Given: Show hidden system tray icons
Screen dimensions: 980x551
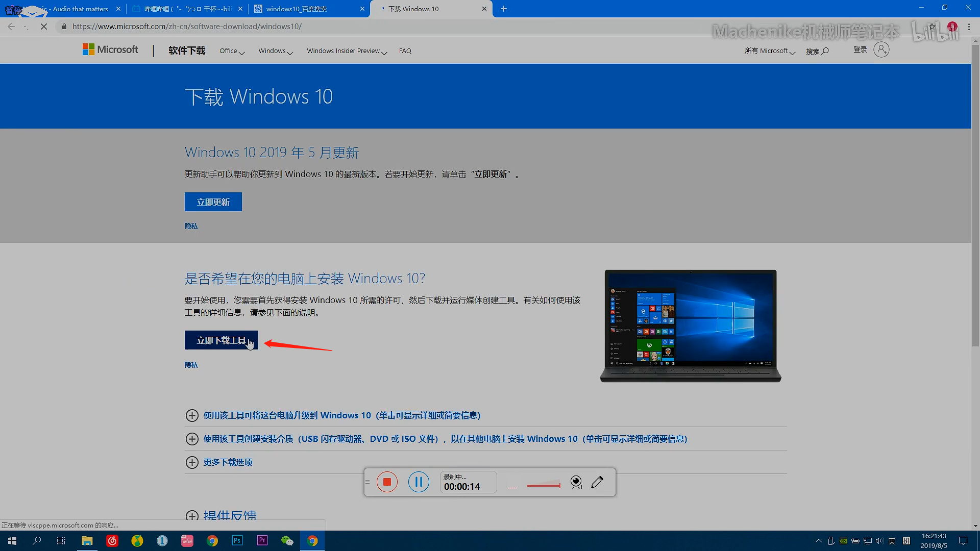Looking at the screenshot, I should [x=819, y=541].
